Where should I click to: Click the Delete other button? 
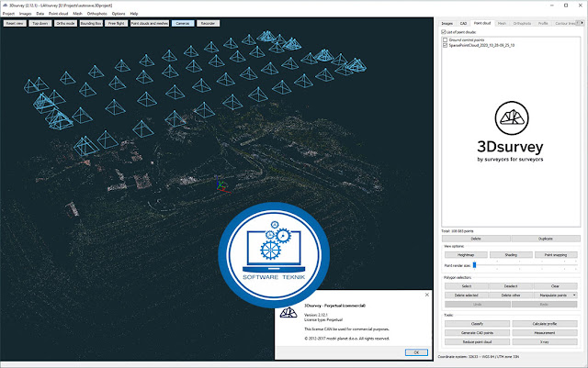(511, 296)
